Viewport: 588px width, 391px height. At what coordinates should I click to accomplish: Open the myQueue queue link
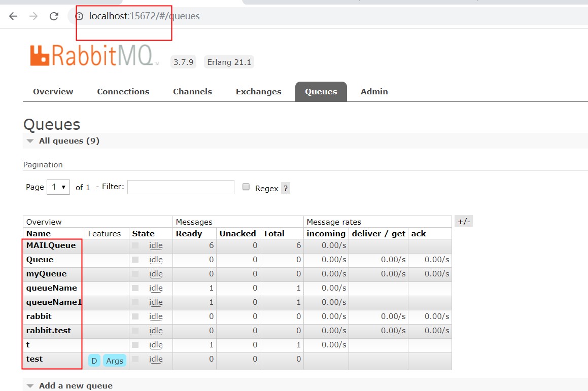pyautogui.click(x=47, y=274)
